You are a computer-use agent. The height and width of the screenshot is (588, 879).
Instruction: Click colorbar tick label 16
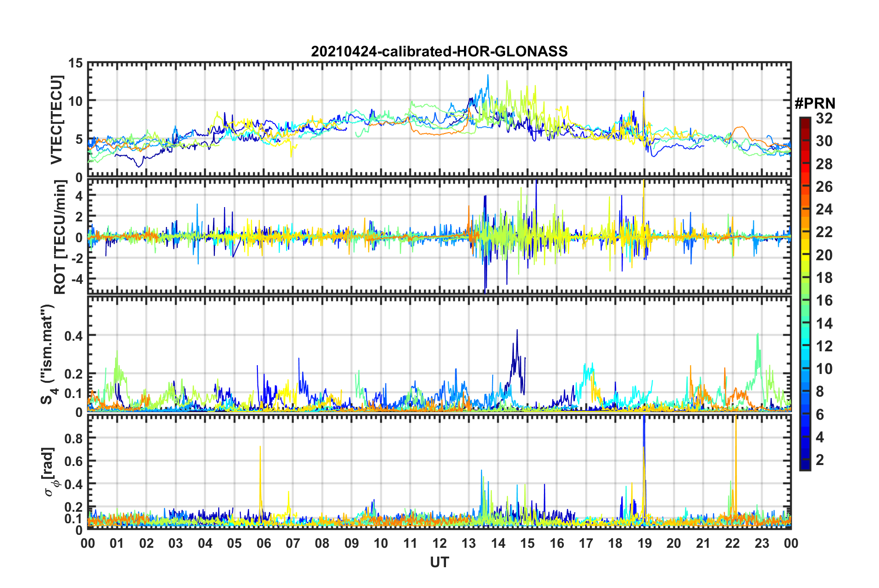click(x=824, y=300)
